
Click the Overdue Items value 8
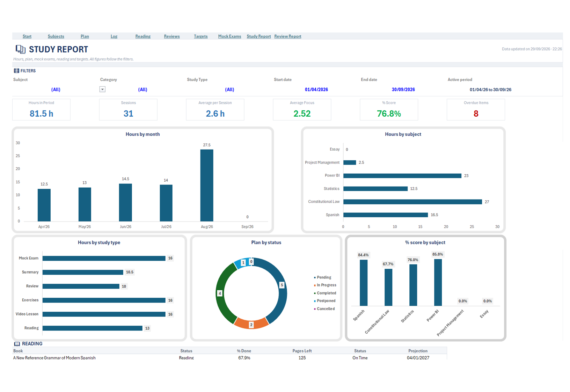point(476,114)
